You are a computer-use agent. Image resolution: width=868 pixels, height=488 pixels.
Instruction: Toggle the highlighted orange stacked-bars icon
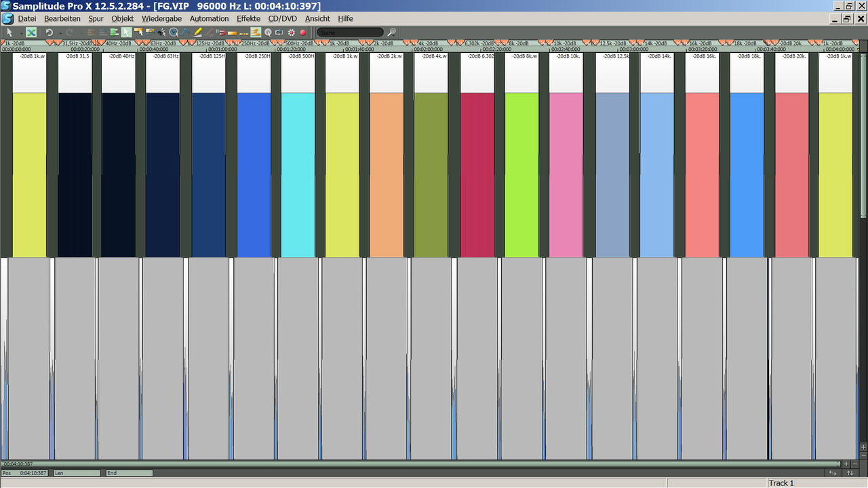point(255,32)
